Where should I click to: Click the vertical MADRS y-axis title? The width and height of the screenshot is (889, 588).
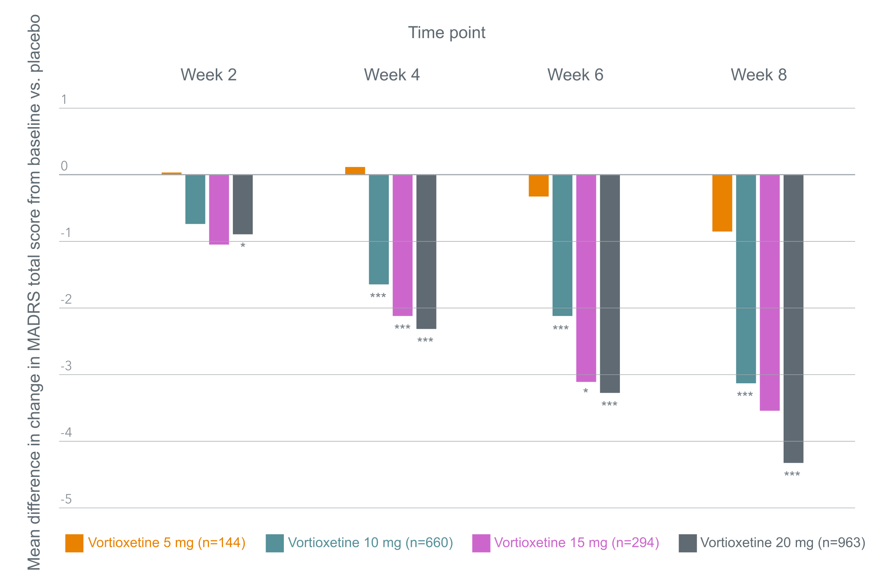point(34,292)
